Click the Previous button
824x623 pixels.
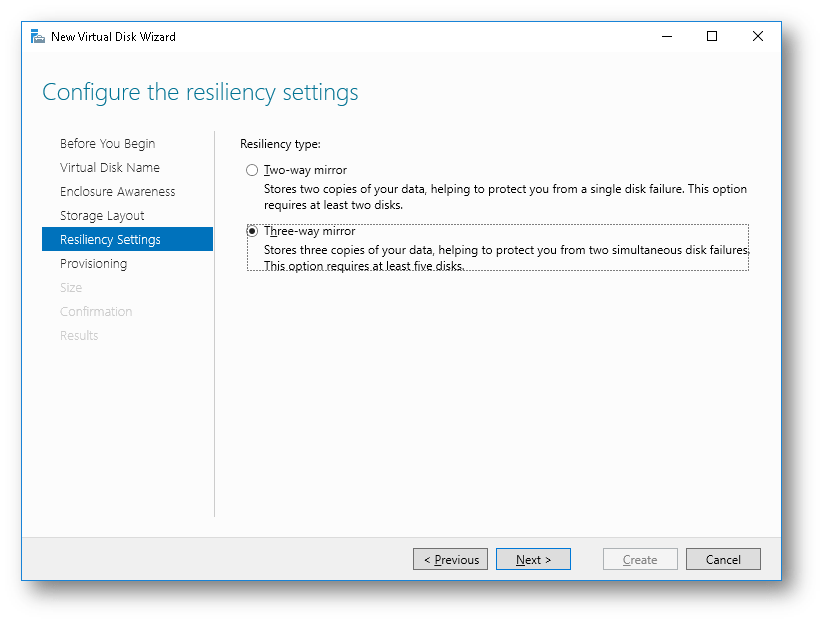pos(450,559)
